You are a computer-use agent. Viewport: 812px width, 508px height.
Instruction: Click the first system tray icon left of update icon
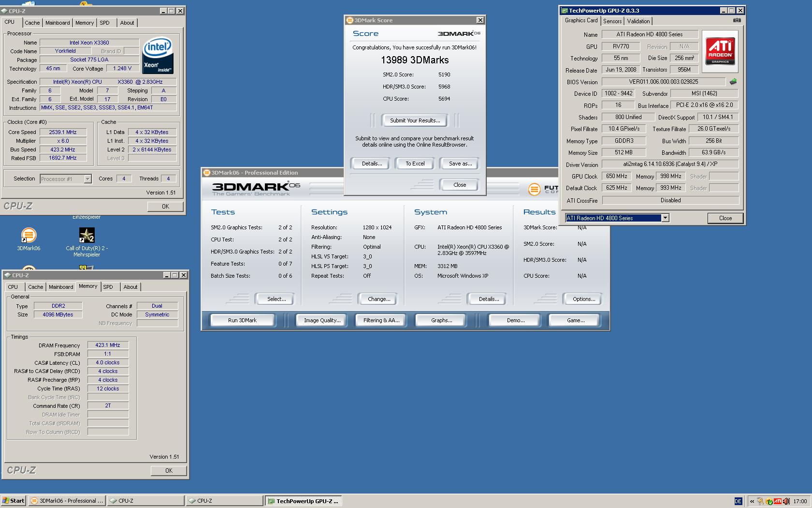click(761, 501)
